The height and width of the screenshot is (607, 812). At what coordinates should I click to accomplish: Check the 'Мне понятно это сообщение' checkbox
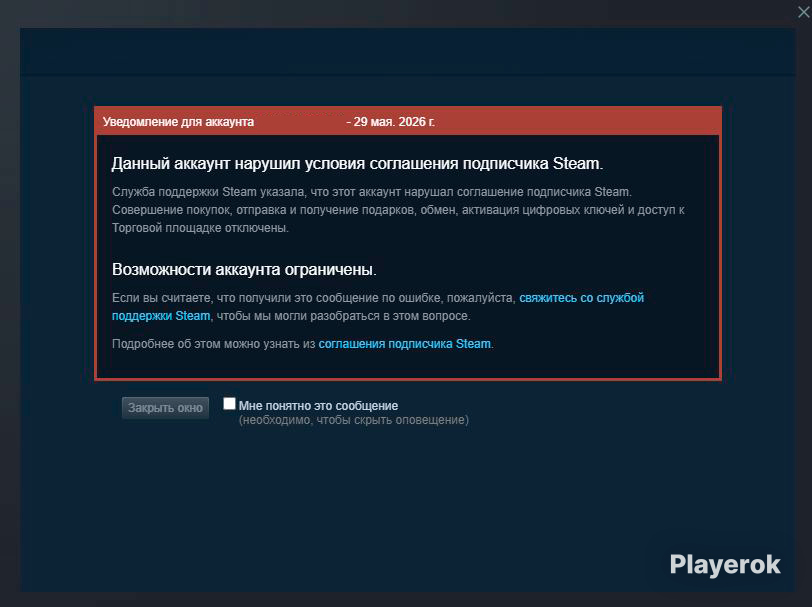click(x=229, y=403)
